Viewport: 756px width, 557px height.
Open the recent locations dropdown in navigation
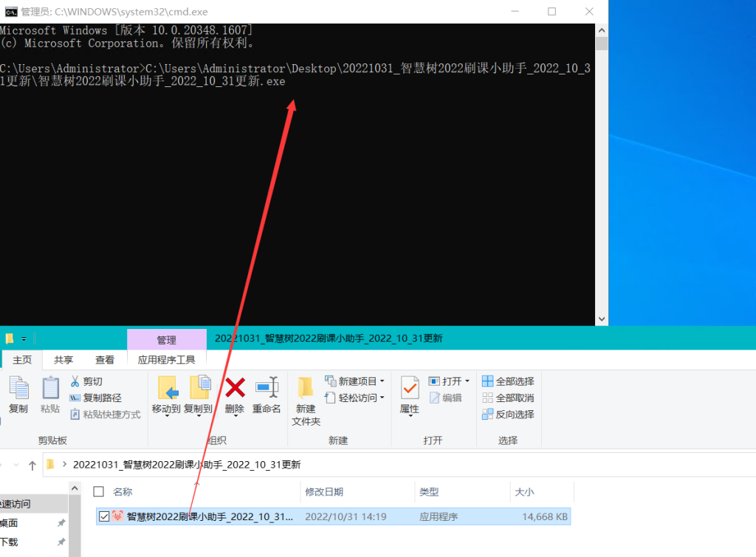16,465
